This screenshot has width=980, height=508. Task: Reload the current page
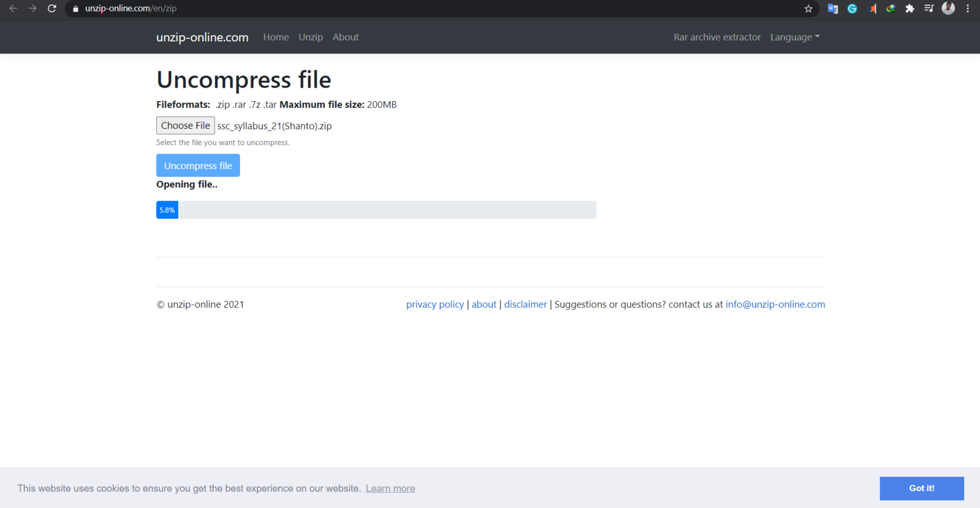tap(52, 9)
